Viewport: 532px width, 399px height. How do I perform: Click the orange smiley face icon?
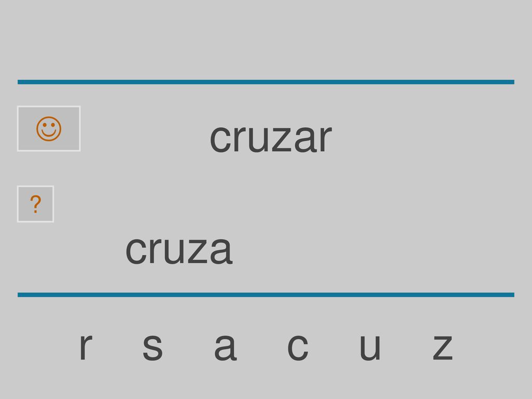click(x=49, y=129)
